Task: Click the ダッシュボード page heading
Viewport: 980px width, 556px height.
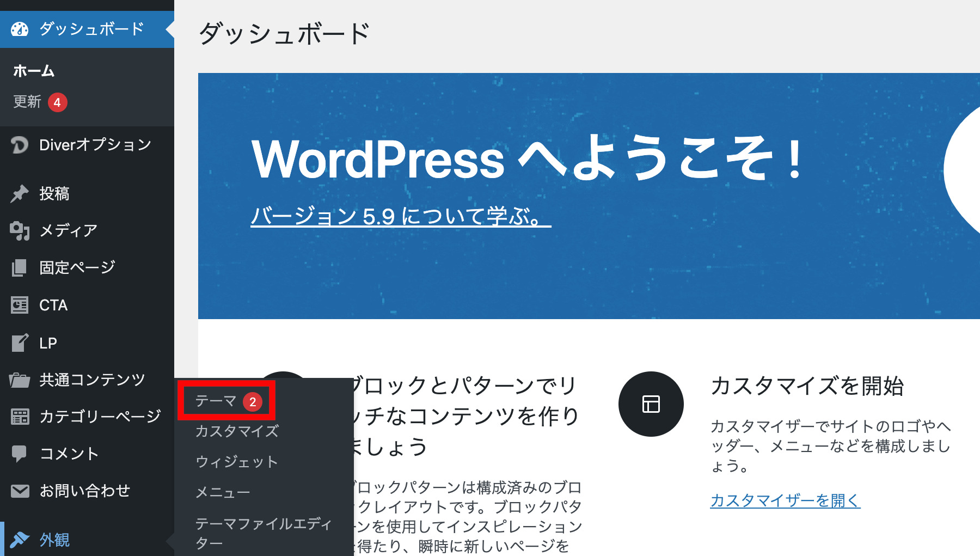Action: click(x=284, y=34)
